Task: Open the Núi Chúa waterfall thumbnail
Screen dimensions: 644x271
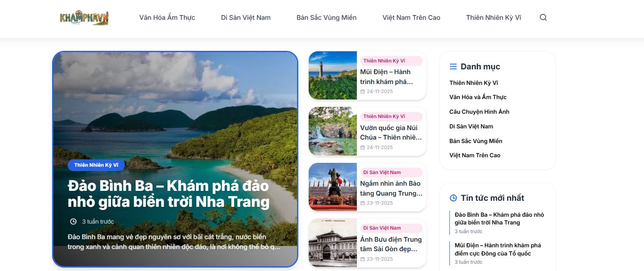Action: 333,131
